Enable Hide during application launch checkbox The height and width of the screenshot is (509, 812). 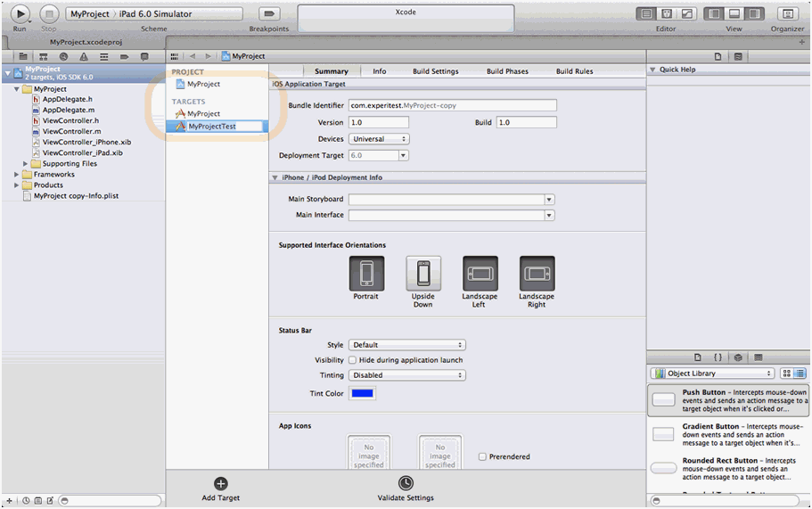352,360
